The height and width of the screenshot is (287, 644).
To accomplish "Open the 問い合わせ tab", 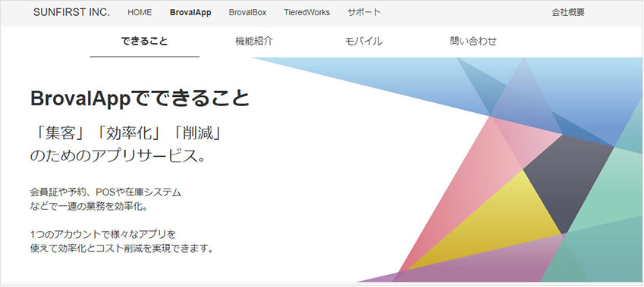I will pos(473,41).
